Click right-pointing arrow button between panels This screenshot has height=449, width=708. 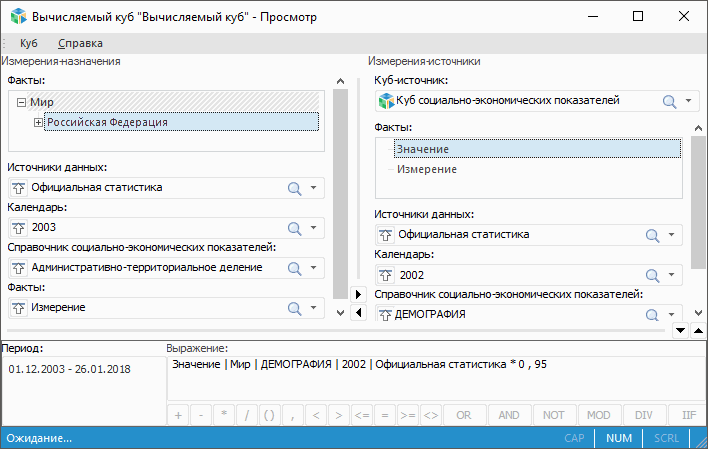click(x=358, y=294)
